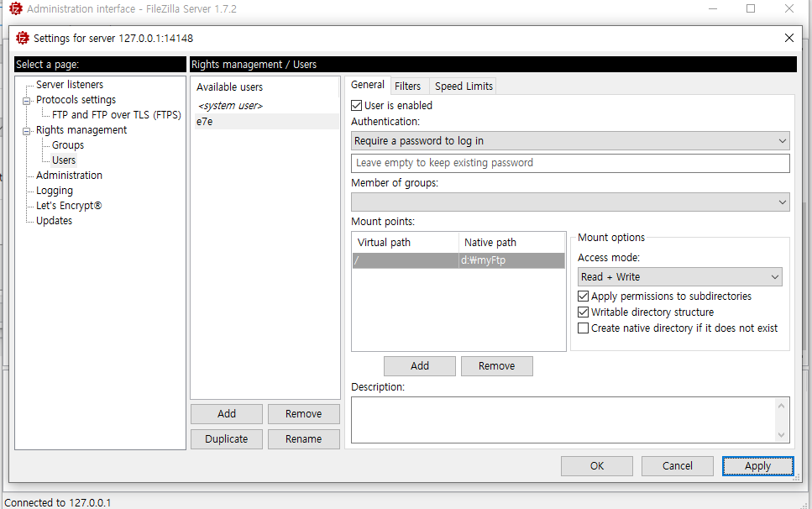Select the virtual path "/" cell
812x509 pixels.
click(406, 260)
